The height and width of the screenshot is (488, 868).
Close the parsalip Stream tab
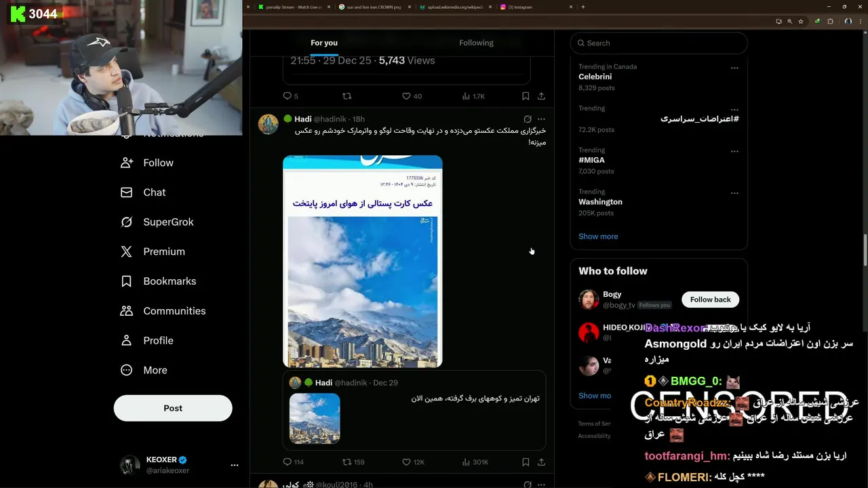[329, 7]
